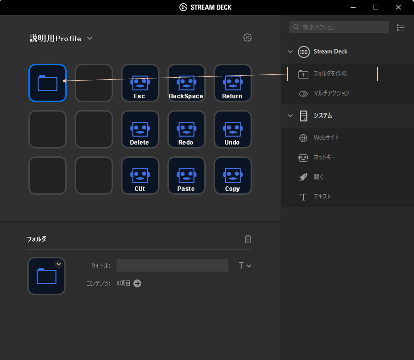Select the empty key beside the folder key
The width and height of the screenshot is (414, 360).
(x=94, y=83)
